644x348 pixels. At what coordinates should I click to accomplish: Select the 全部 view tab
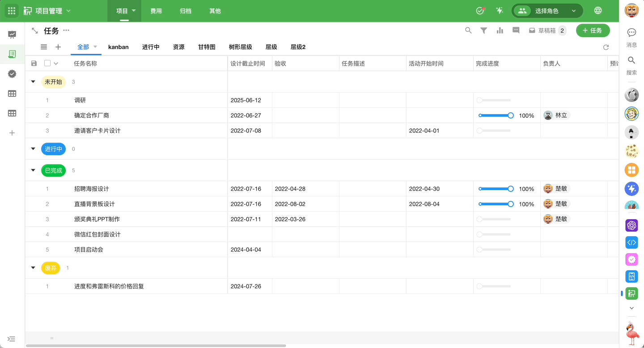(x=83, y=47)
